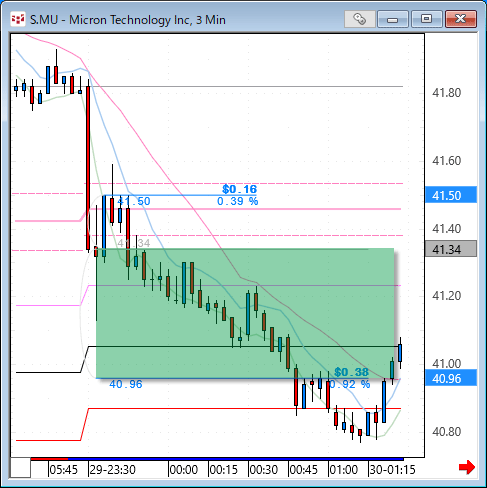Click the 41.80 price axis label
Viewport: 487px width, 488px height.
(x=446, y=93)
